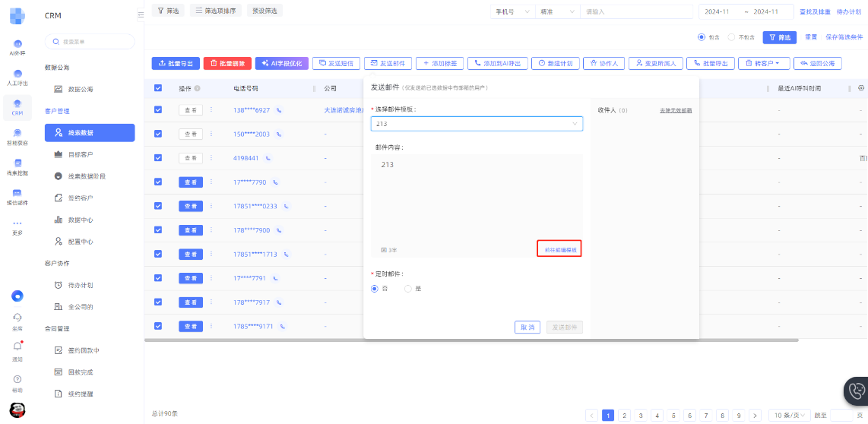Click the 取消 button in mail dialog
Screen dimensions: 868x424
click(527, 327)
